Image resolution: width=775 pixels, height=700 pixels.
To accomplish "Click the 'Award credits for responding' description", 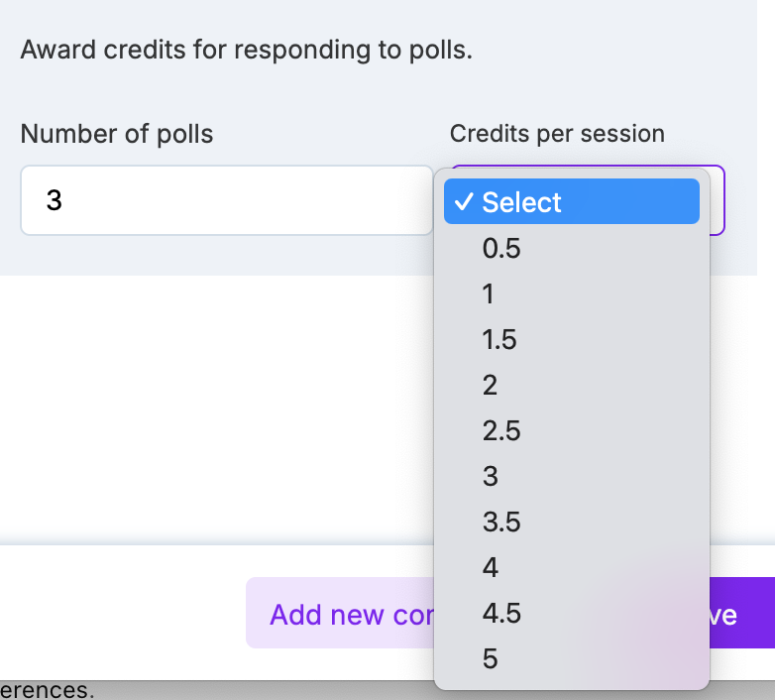I will [x=246, y=49].
